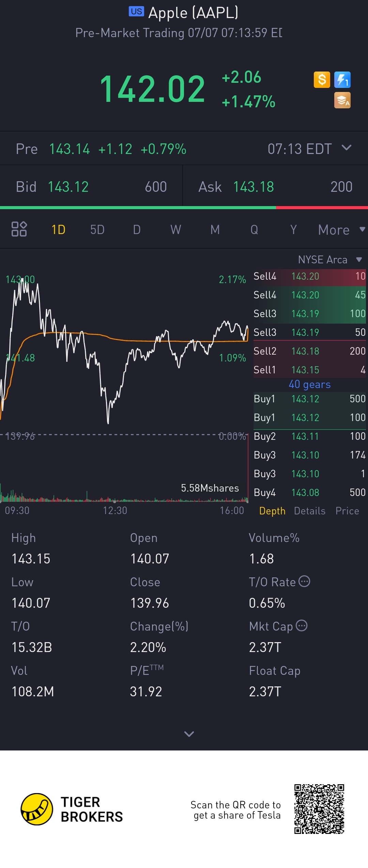
Task: Tap the T/O value 15.32B
Action: tap(32, 647)
